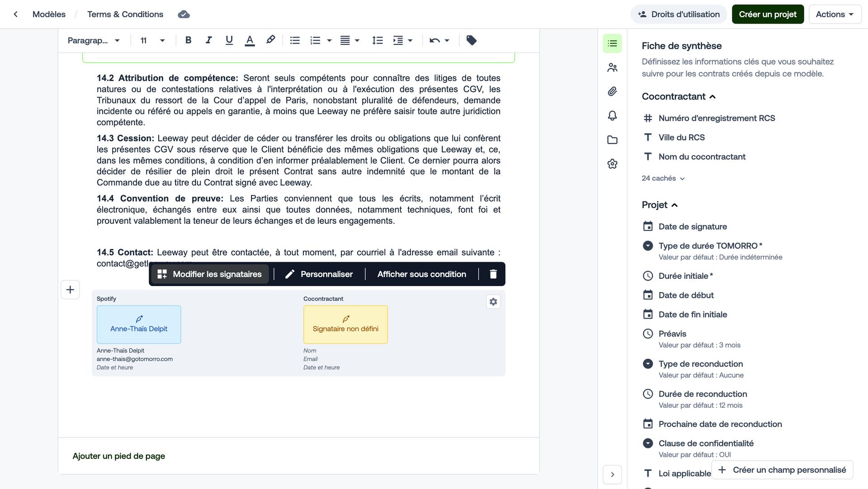Open the signature block gear settings
The height and width of the screenshot is (489, 868).
[x=493, y=302]
